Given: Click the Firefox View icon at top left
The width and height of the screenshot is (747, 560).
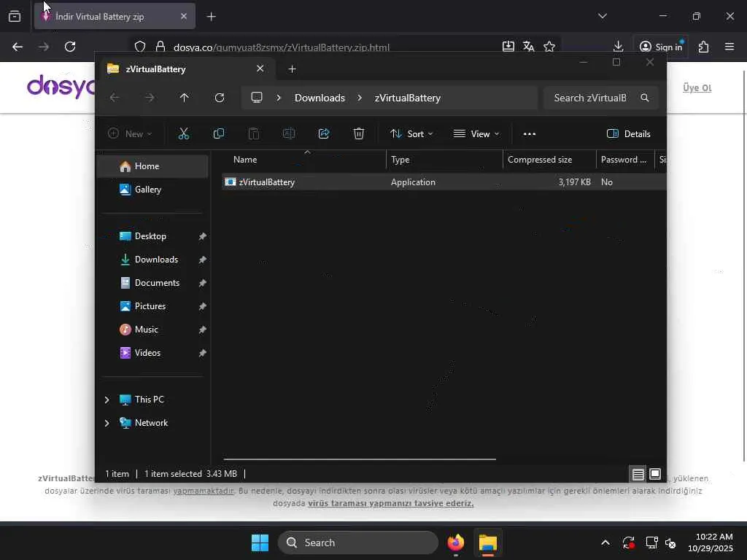Looking at the screenshot, I should click(15, 17).
